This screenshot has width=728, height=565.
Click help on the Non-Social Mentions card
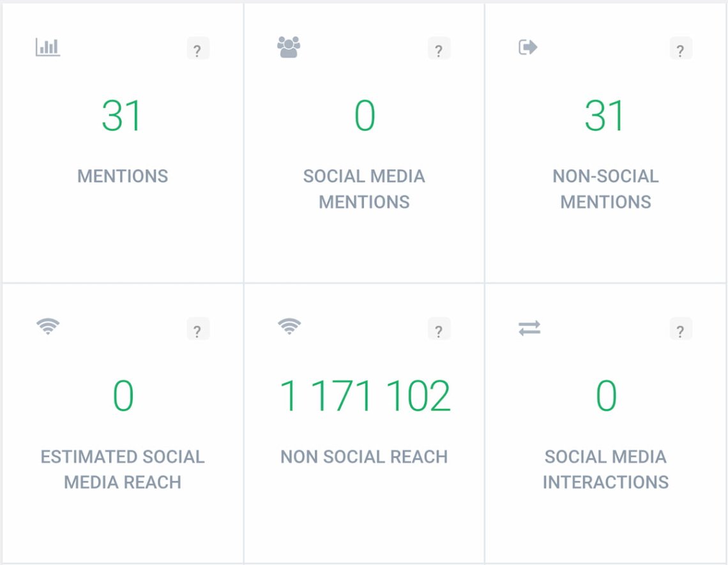[680, 48]
